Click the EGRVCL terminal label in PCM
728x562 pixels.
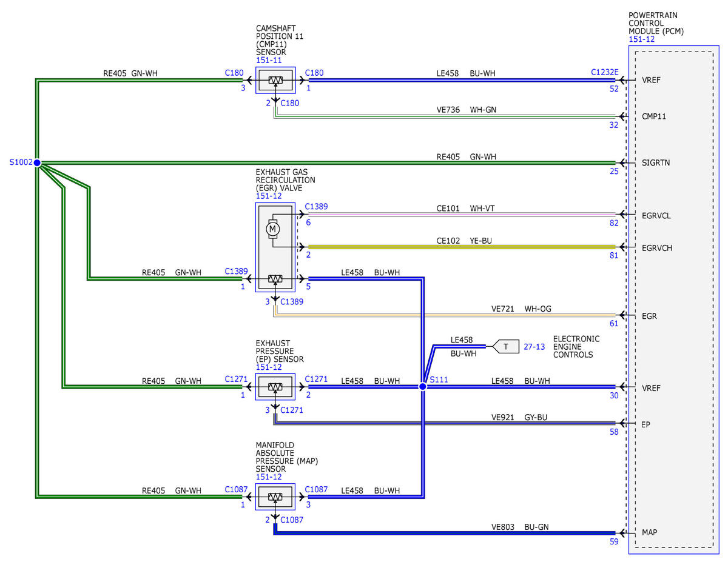[656, 215]
